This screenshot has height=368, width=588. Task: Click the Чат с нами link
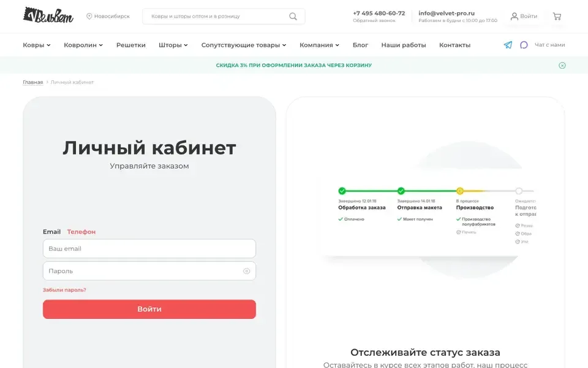(x=550, y=45)
